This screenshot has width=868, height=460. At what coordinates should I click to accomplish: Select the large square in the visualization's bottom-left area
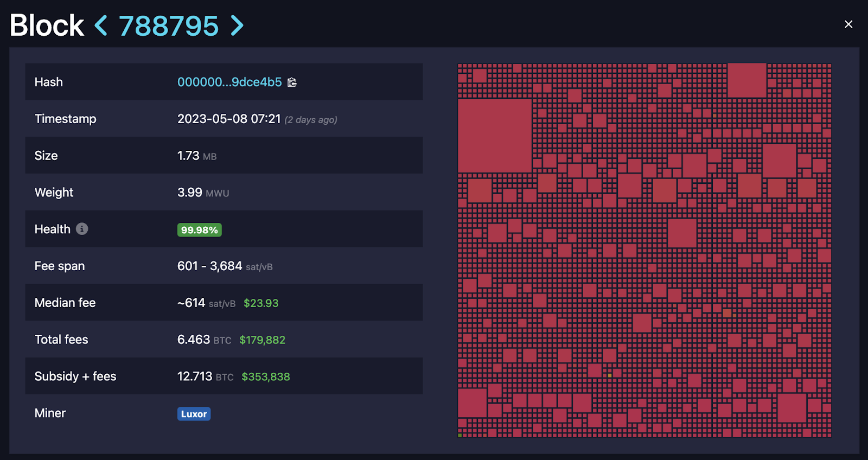point(472,403)
